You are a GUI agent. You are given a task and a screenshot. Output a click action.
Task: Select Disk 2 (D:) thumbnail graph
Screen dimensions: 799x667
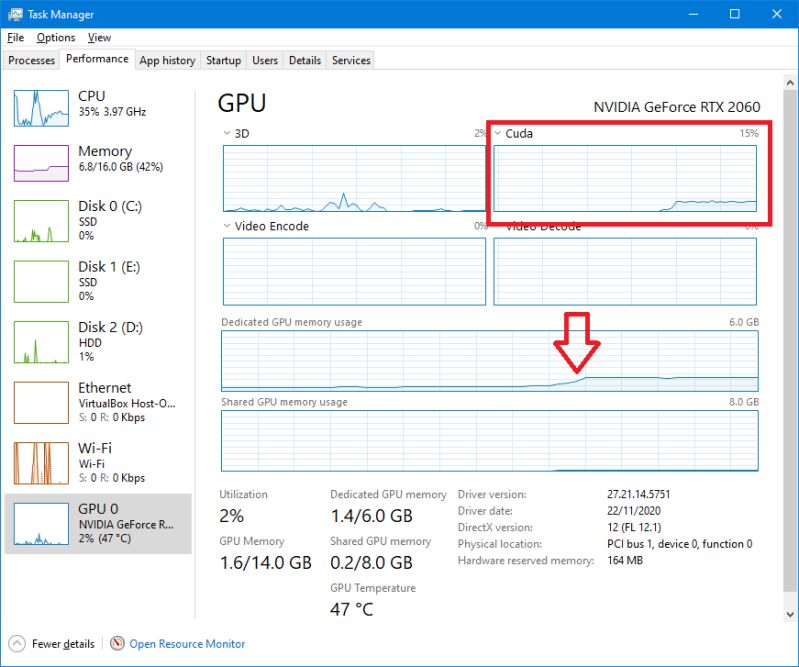click(41, 342)
